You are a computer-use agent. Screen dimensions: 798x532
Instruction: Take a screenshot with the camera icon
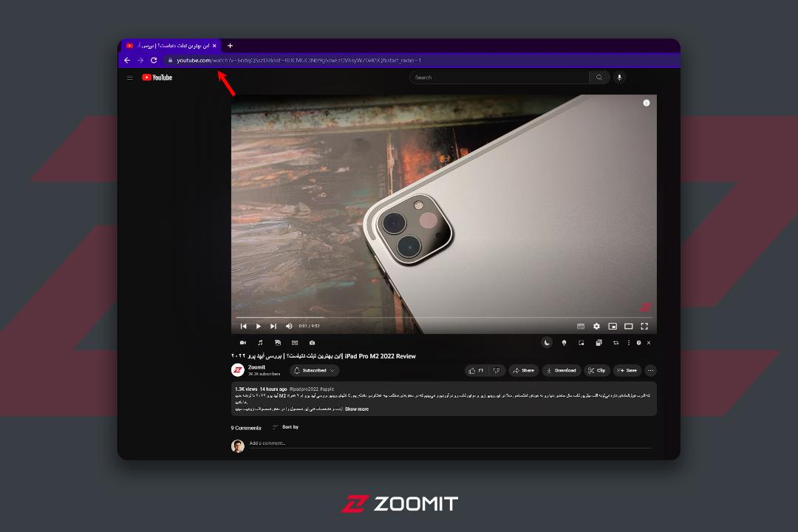coord(312,343)
